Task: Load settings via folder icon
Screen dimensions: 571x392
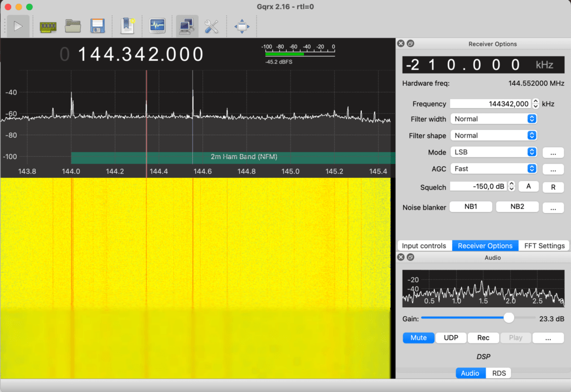Action: (73, 26)
